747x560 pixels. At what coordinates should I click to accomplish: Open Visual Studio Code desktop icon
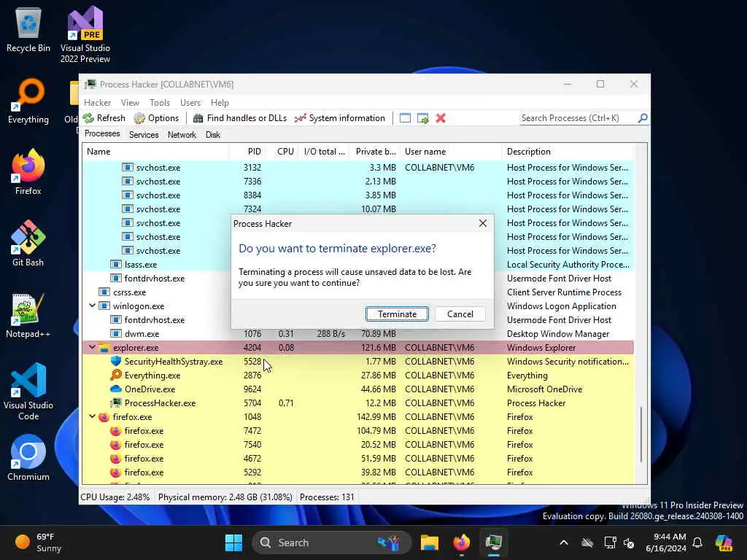click(x=28, y=392)
